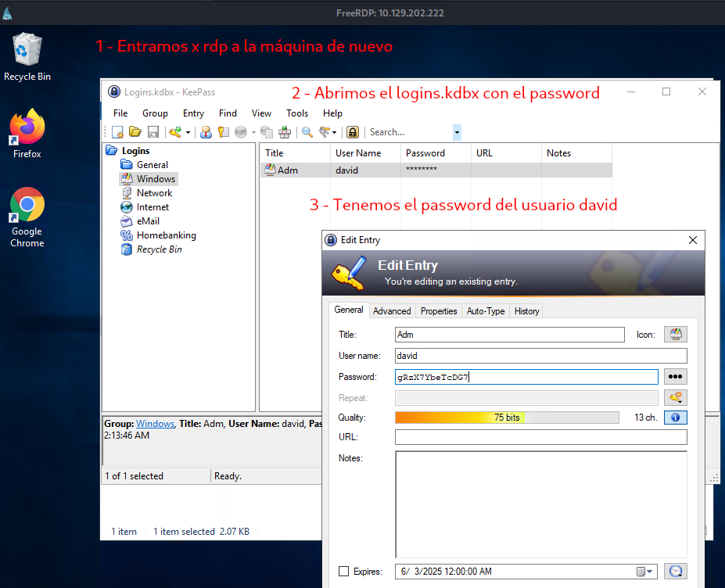The width and height of the screenshot is (725, 588).
Task: Select the Adm entry row
Action: (436, 170)
